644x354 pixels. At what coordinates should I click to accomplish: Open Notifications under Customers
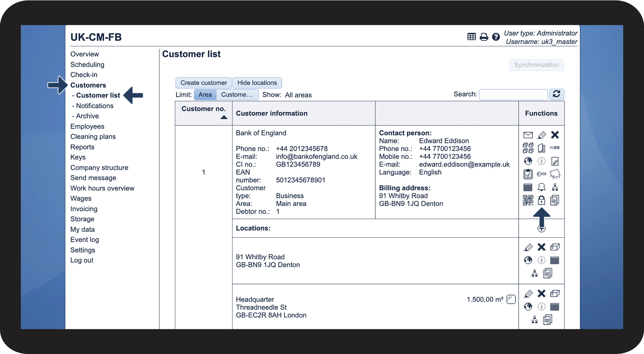[x=95, y=106]
